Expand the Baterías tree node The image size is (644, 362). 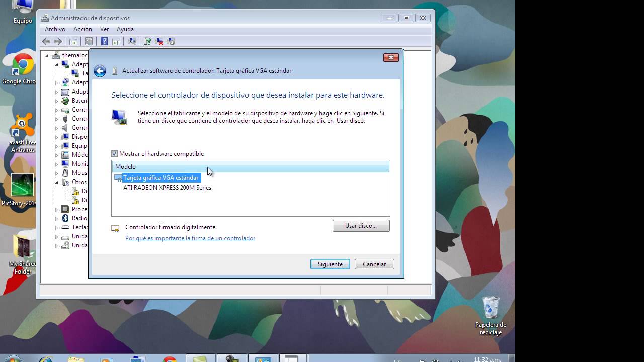tap(57, 101)
